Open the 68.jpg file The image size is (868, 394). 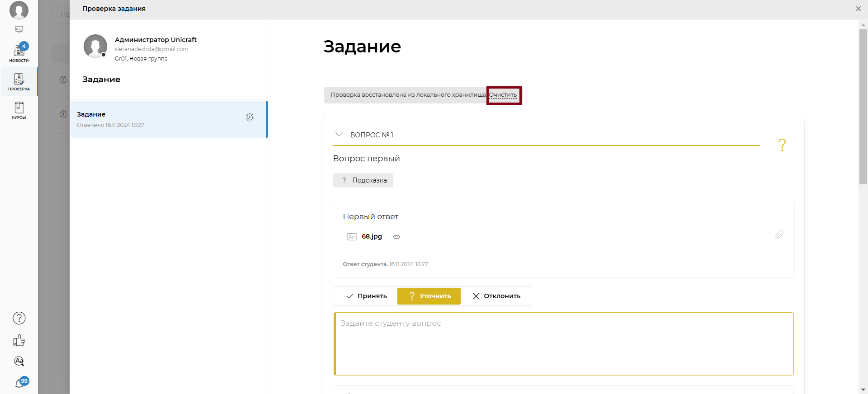point(372,236)
